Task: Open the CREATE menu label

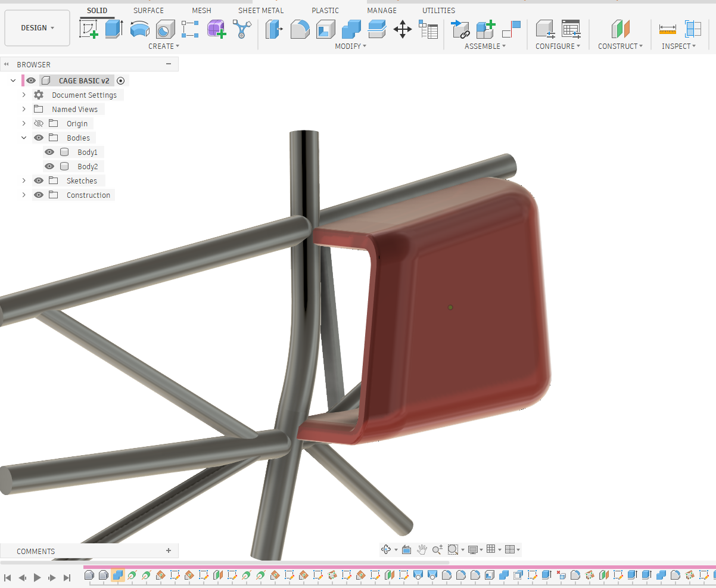Action: (164, 46)
